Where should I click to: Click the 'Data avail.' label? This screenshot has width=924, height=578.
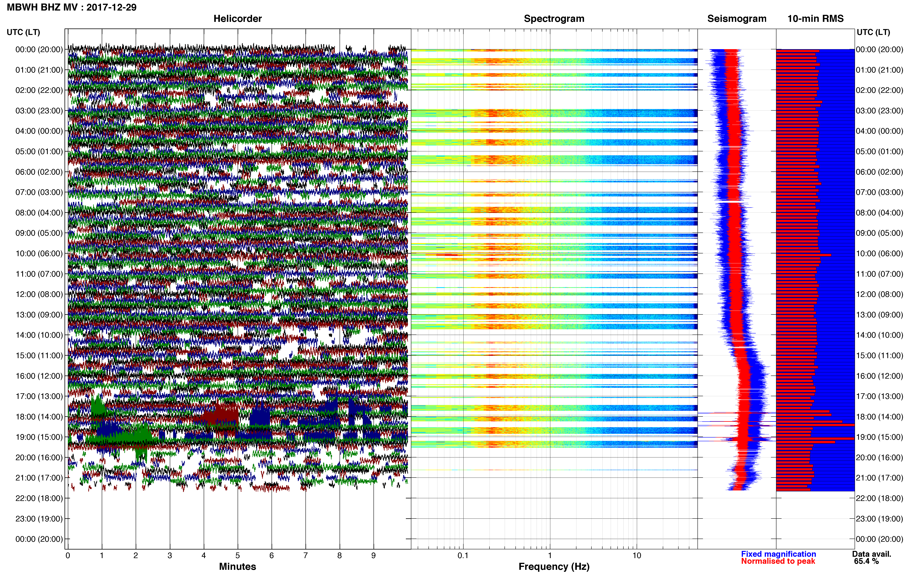coord(872,554)
